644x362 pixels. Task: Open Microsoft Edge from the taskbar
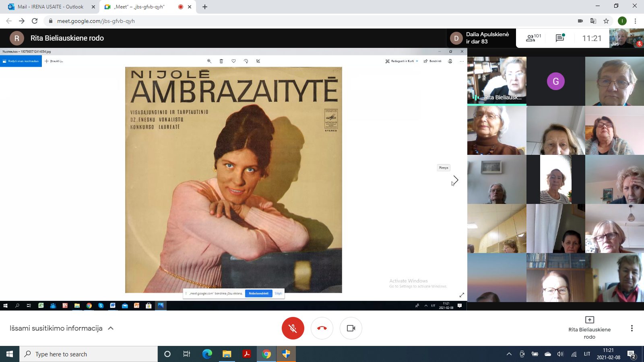pyautogui.click(x=207, y=354)
